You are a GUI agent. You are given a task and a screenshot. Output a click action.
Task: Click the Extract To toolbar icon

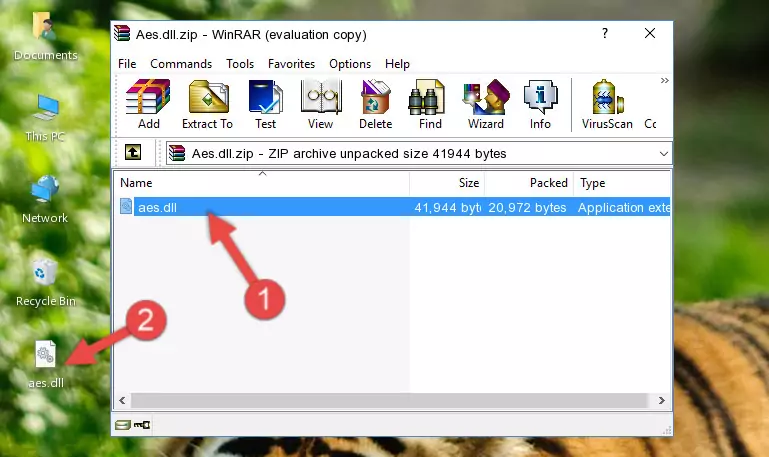(207, 104)
